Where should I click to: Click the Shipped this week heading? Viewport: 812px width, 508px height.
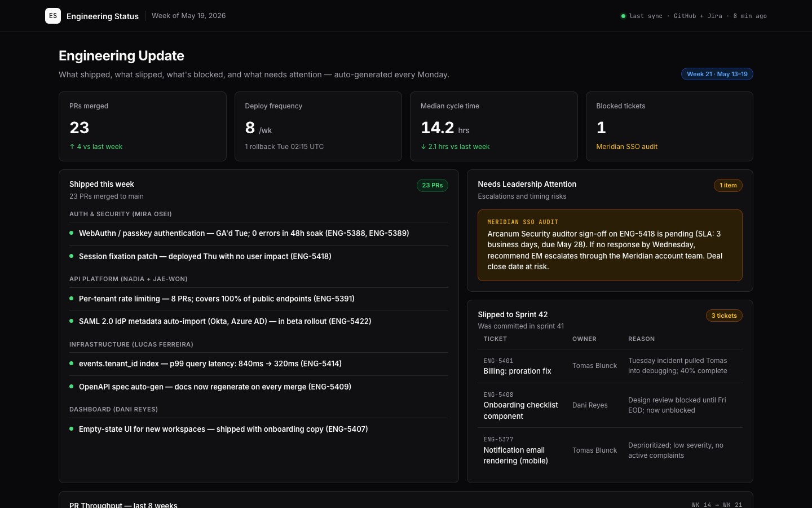(x=101, y=185)
